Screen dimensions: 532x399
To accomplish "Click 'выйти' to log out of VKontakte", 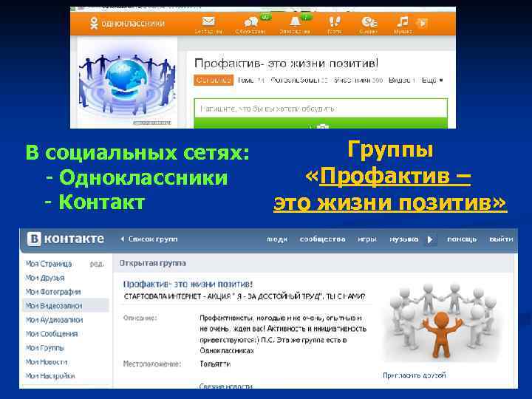I will coord(501,239).
